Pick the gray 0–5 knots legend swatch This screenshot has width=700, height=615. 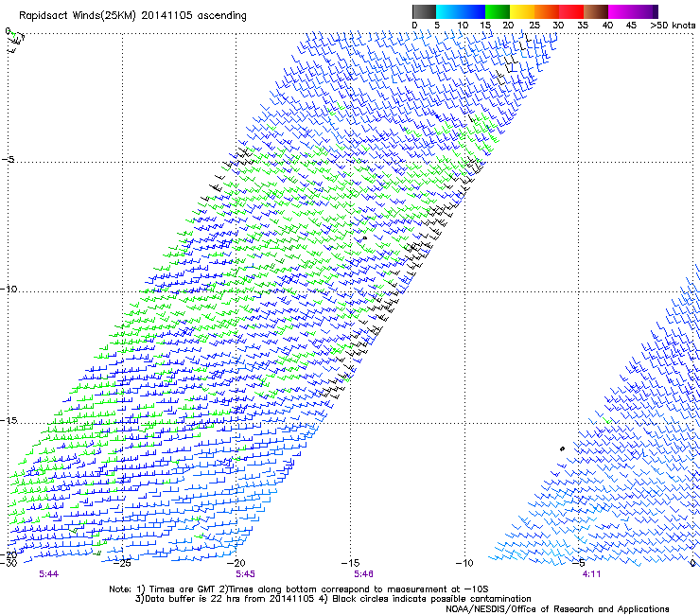coord(424,11)
